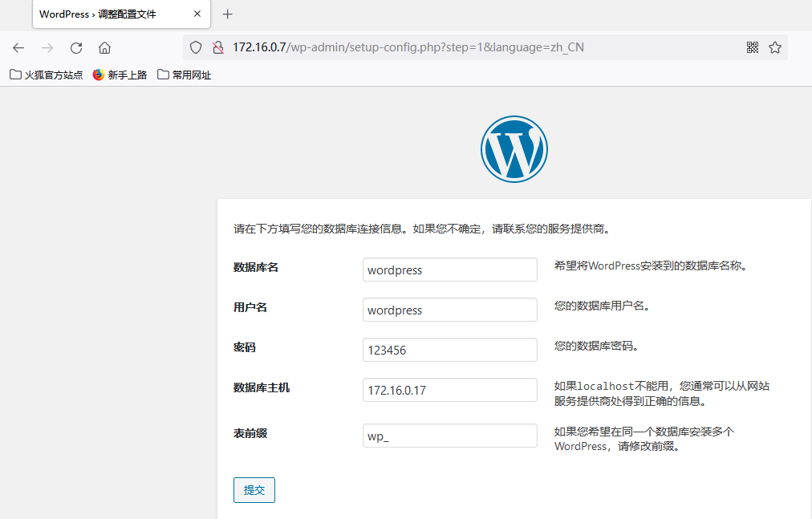
Task: Open the browser home page
Action: [104, 47]
